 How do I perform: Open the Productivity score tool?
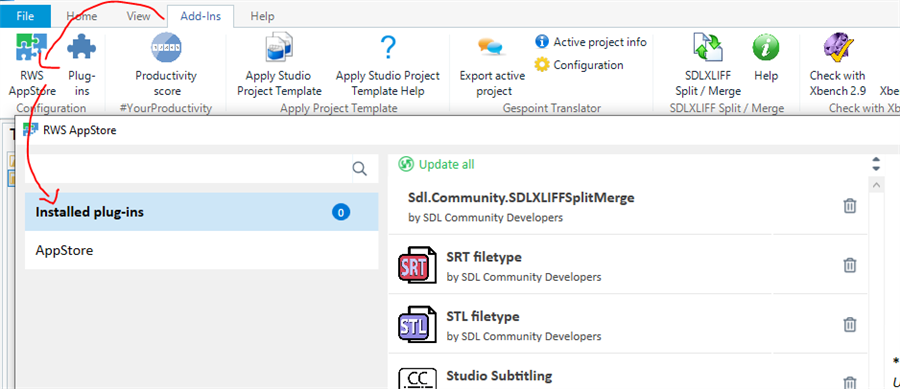pyautogui.click(x=166, y=64)
